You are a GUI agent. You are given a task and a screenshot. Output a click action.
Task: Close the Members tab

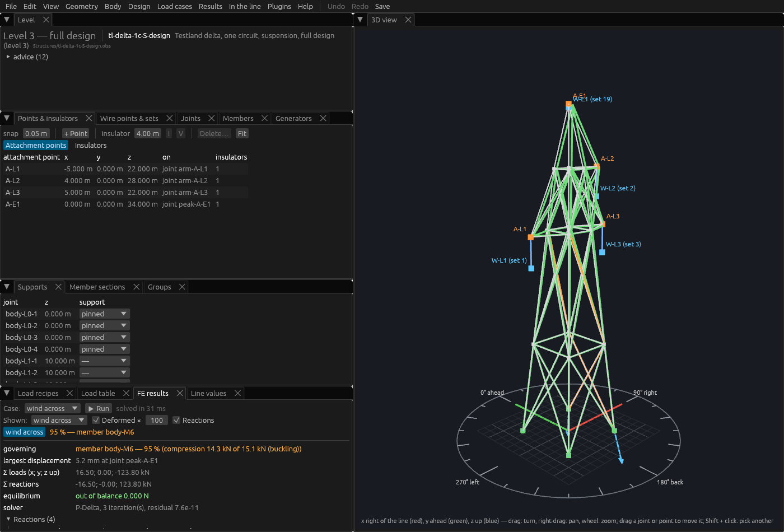[x=264, y=118]
